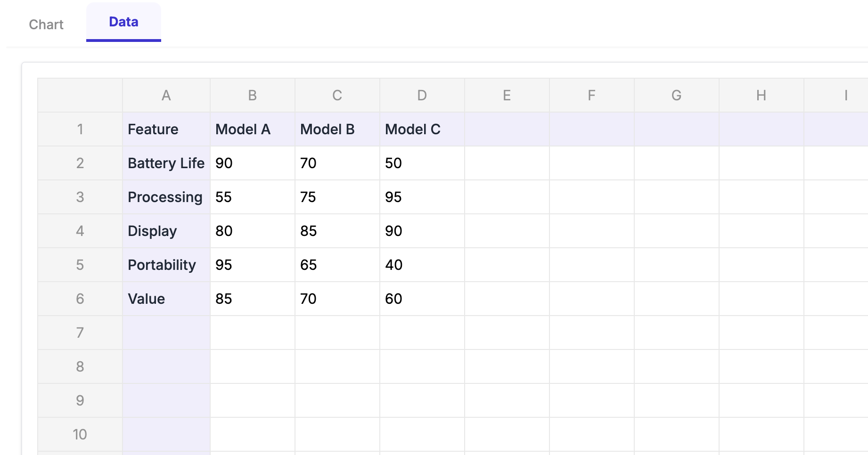Click column D header
Viewport: 868px width, 455px height.
click(x=422, y=96)
